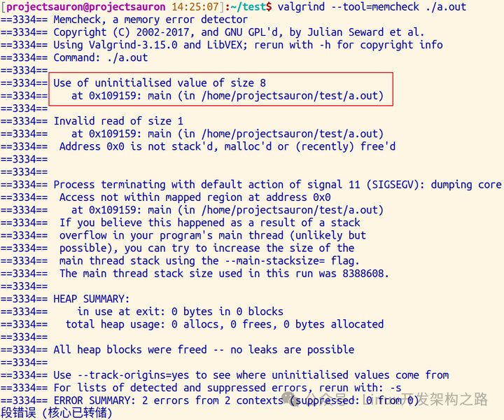Click the 'projectsauron@projectsauron' prompt username
The height and width of the screenshot is (420, 504).
[86, 7]
